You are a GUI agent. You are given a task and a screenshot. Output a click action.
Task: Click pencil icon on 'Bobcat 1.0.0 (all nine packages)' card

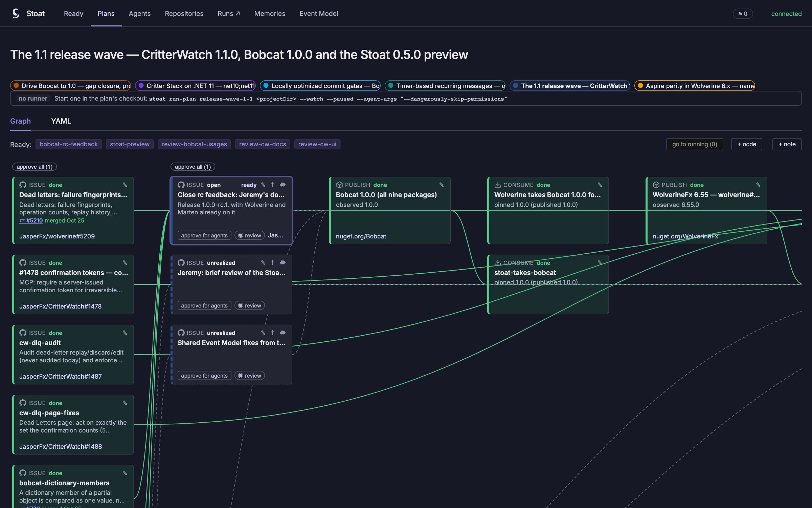click(x=442, y=185)
